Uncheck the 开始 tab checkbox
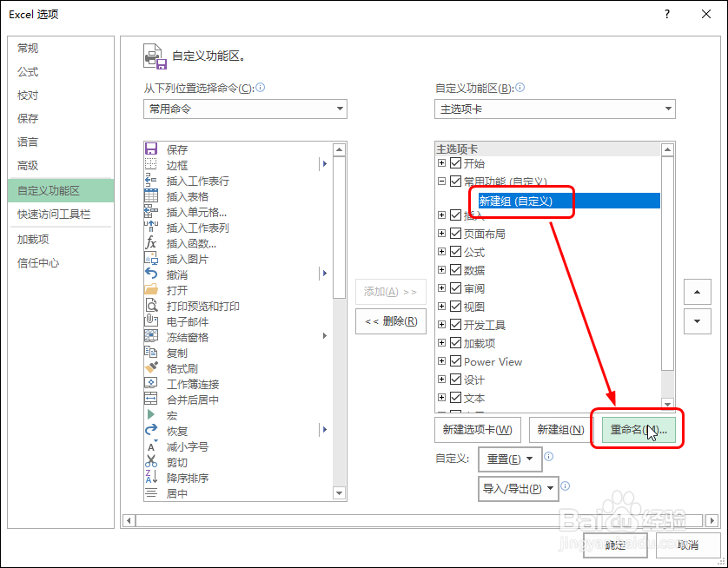 (x=455, y=163)
